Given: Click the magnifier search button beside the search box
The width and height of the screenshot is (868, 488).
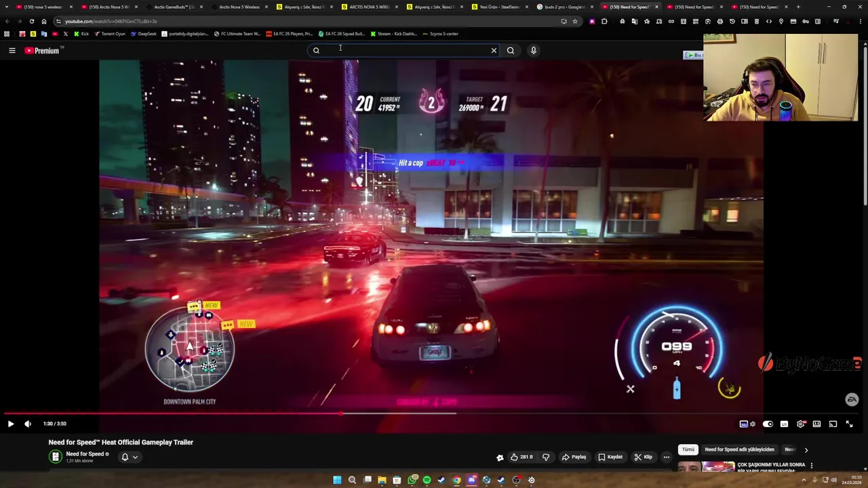Looking at the screenshot, I should click(511, 50).
